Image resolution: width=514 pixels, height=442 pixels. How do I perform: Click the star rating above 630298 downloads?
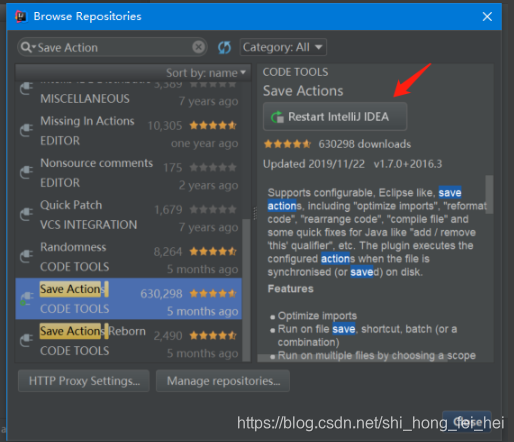(x=287, y=144)
